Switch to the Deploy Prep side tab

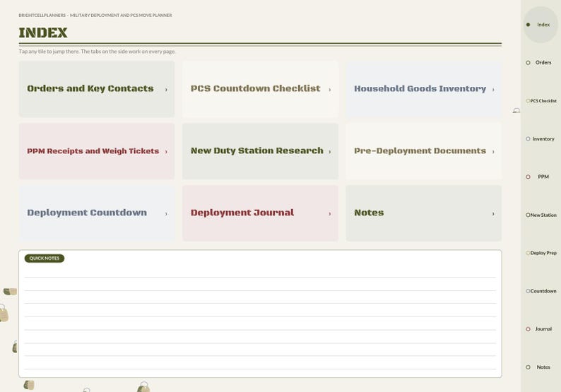point(541,253)
